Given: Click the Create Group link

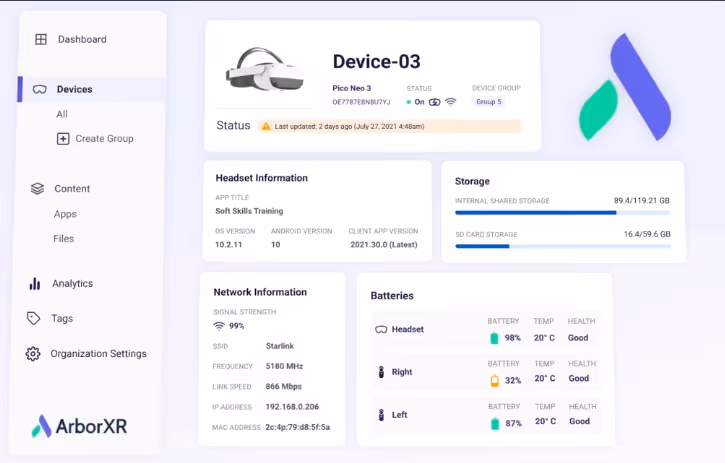Looking at the screenshot, I should coord(104,139).
